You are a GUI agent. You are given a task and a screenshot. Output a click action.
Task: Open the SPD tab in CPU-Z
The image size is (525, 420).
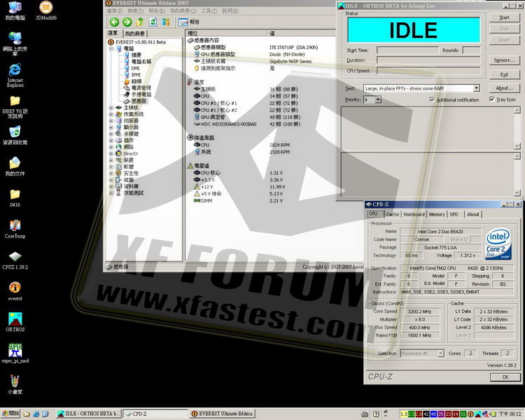454,214
